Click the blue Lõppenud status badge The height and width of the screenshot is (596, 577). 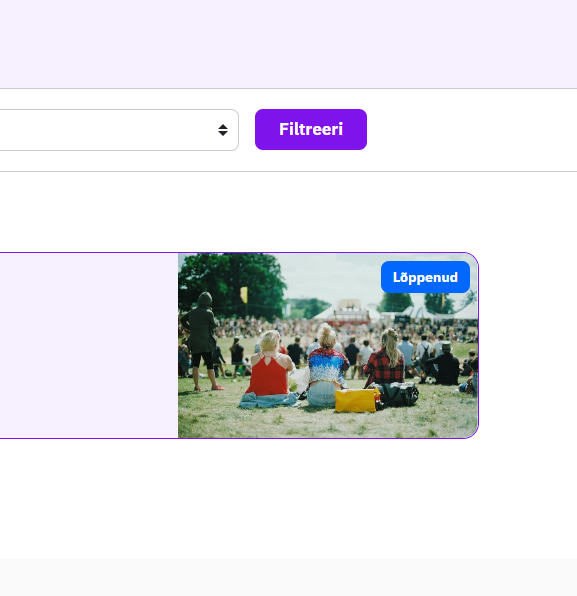pyautogui.click(x=425, y=277)
